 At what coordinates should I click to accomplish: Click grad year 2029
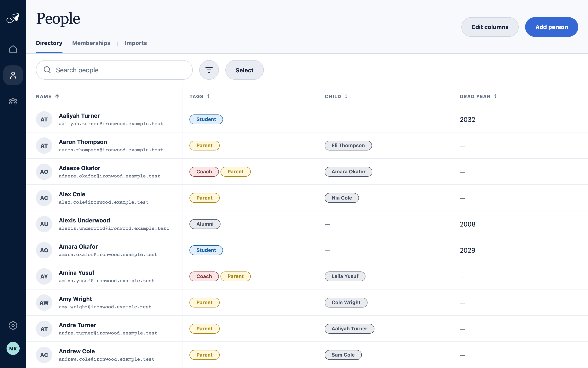click(x=468, y=250)
